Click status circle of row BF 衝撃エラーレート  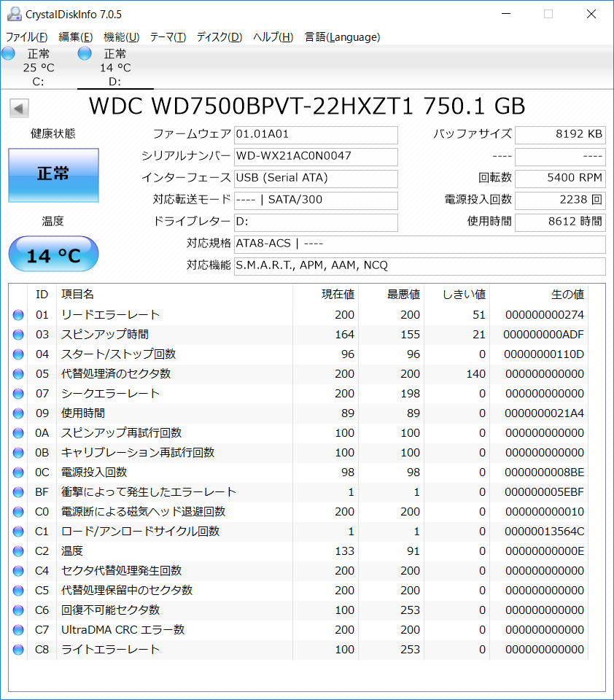(x=18, y=492)
